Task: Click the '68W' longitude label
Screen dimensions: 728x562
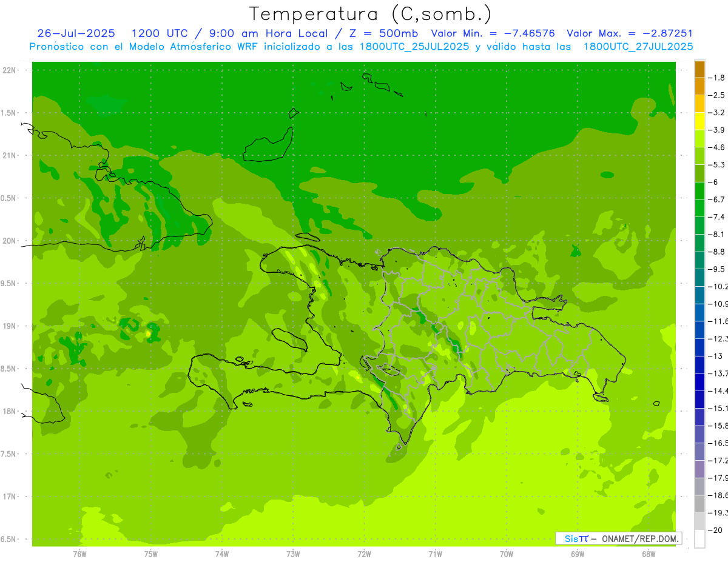Action: (649, 554)
